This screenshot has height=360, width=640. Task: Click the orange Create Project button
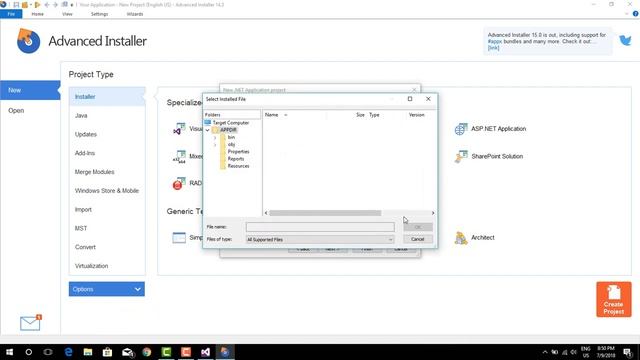click(613, 299)
